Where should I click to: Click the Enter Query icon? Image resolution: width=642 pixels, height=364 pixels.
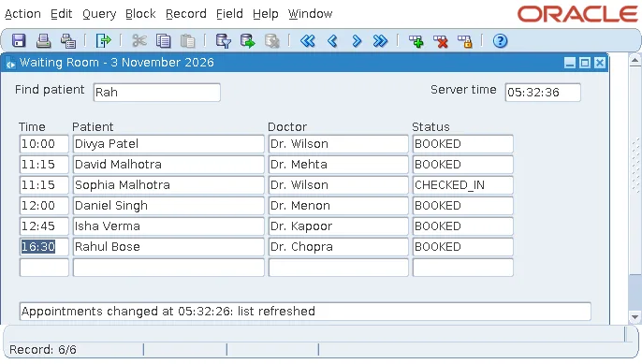(x=223, y=41)
